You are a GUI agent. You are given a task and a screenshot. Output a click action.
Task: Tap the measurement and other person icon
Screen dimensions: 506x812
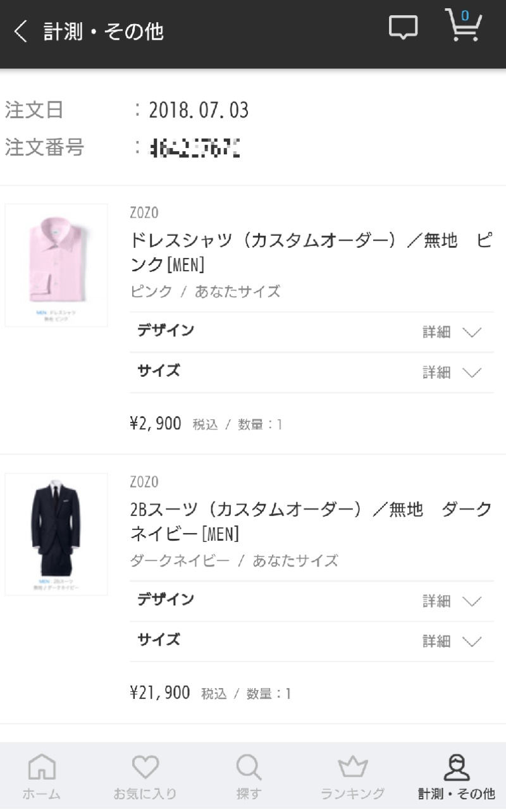(x=456, y=767)
